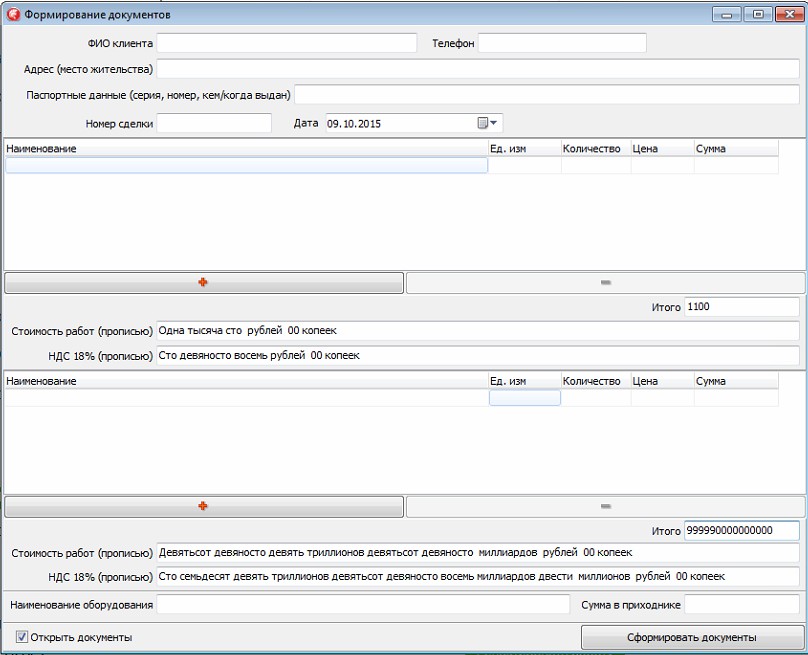
Task: Focus the Номер сделки field
Action: coord(214,123)
